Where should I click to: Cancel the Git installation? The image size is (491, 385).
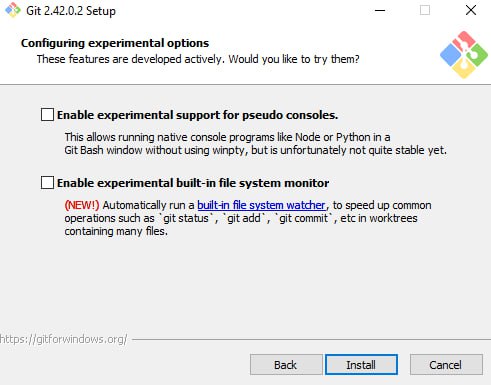coord(446,364)
